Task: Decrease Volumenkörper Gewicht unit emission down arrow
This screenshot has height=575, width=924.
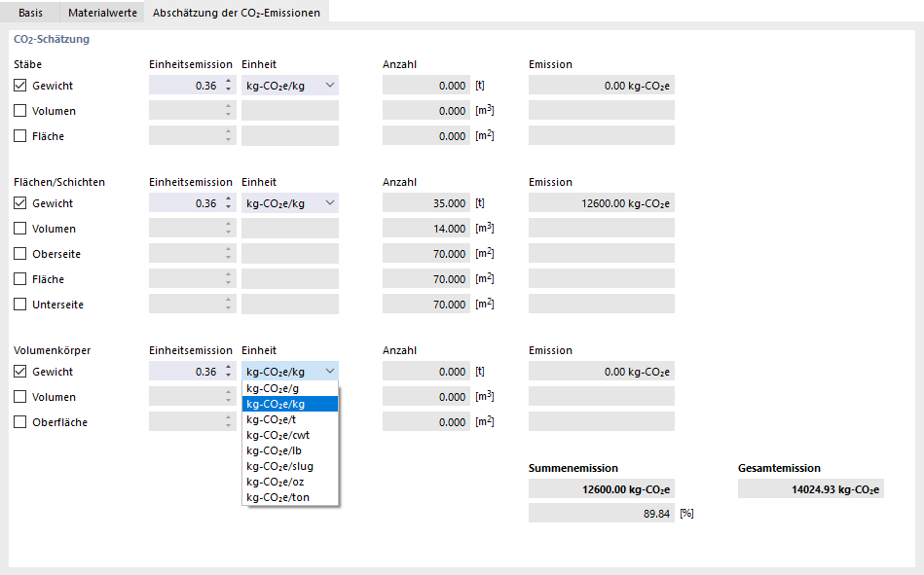Action: (229, 376)
